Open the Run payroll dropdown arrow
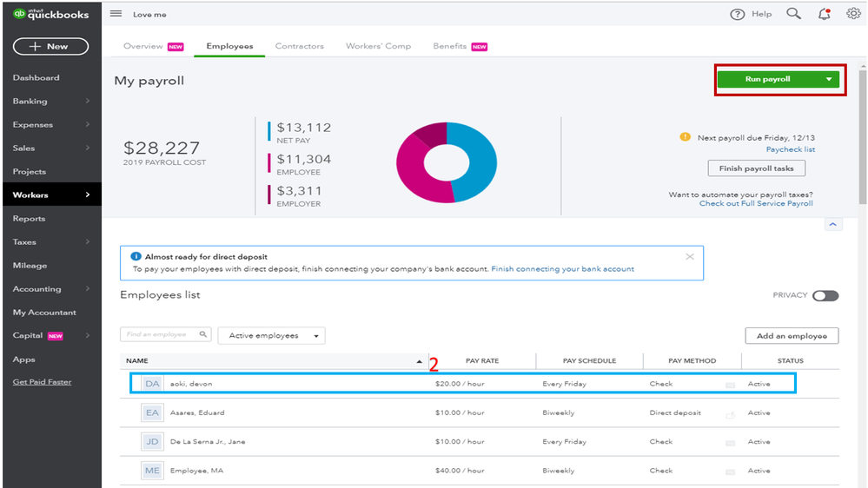 click(x=829, y=80)
